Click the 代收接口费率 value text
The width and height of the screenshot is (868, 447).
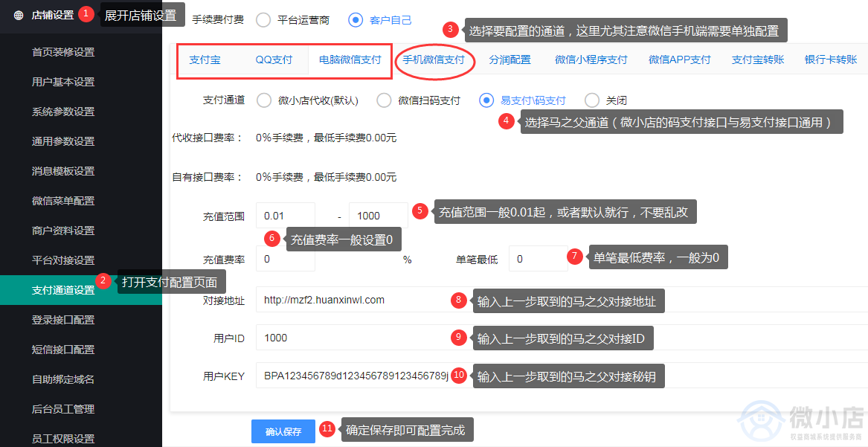pyautogui.click(x=326, y=138)
